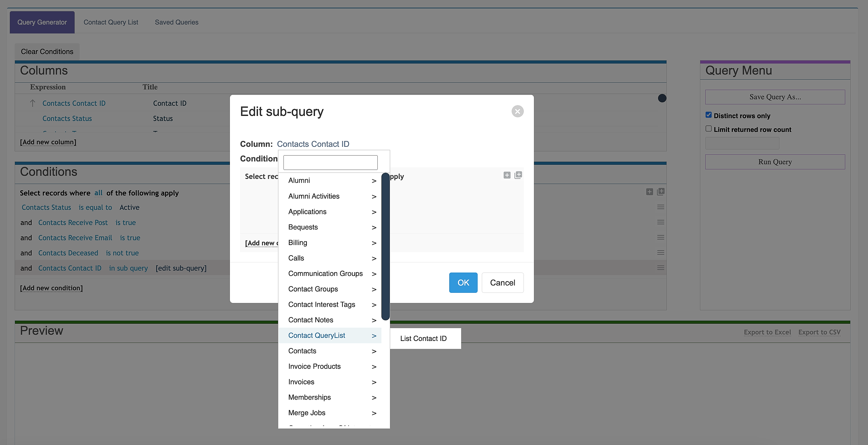Click Contacts Receive Email condition field
Viewport: 868px width, 445px height.
(75, 238)
